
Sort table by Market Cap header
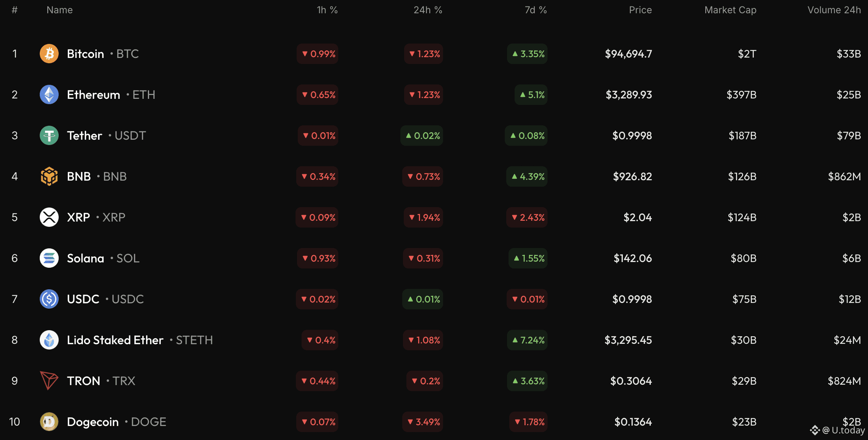tap(730, 10)
